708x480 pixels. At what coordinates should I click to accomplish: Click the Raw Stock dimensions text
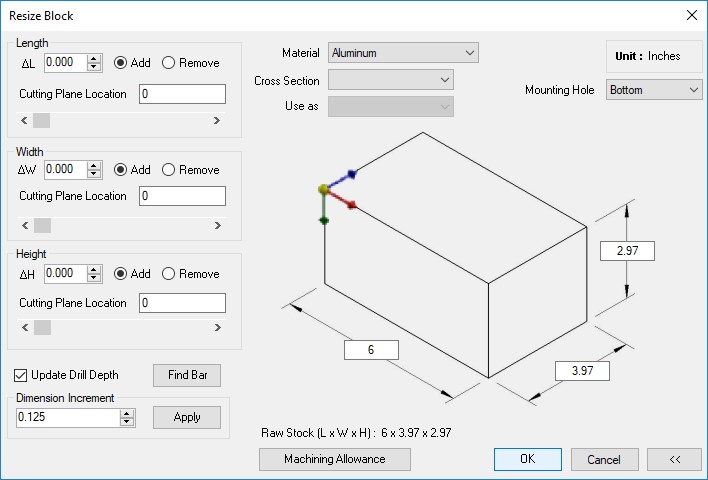pos(356,433)
